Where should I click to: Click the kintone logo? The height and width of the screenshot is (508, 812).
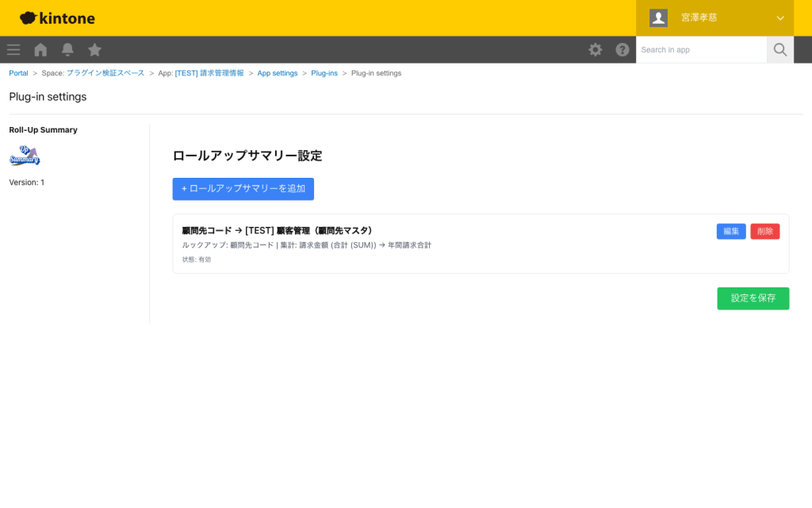pos(56,17)
